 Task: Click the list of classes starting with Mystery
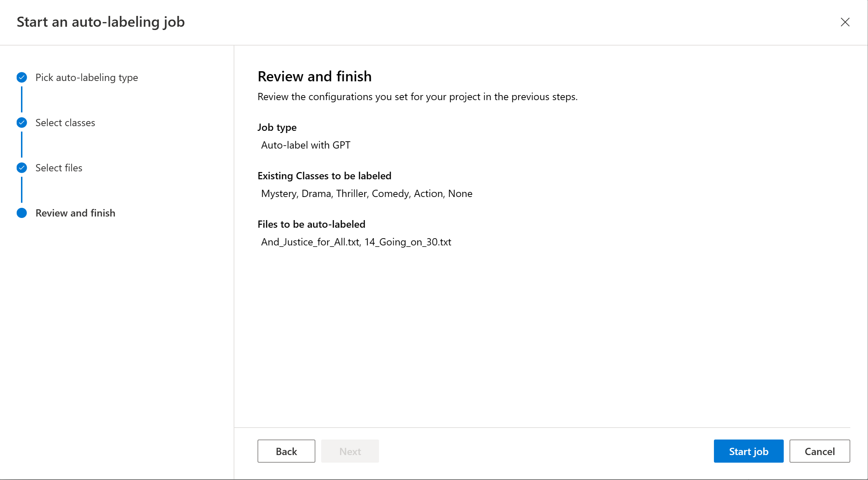pyautogui.click(x=367, y=193)
